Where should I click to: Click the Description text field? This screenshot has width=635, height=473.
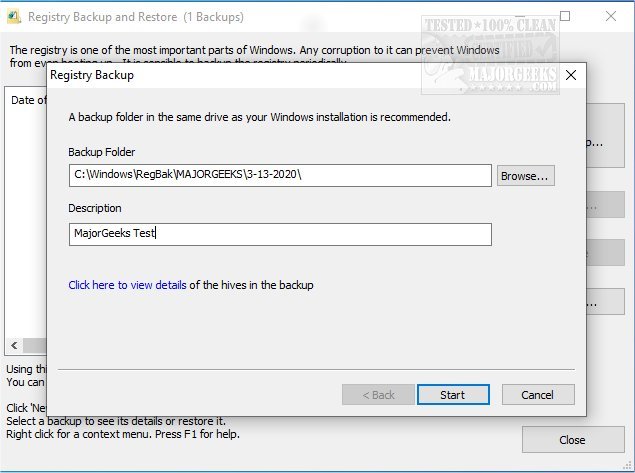tap(281, 234)
